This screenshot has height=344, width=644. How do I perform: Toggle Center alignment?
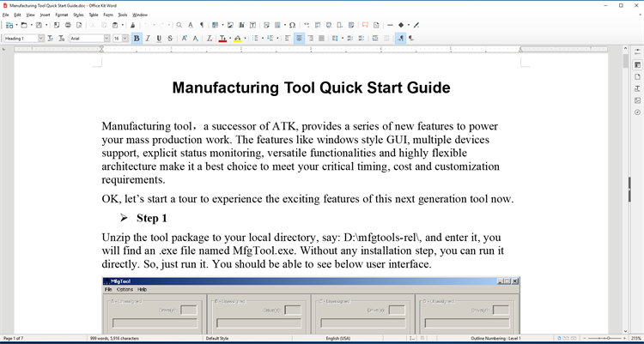pyautogui.click(x=299, y=39)
